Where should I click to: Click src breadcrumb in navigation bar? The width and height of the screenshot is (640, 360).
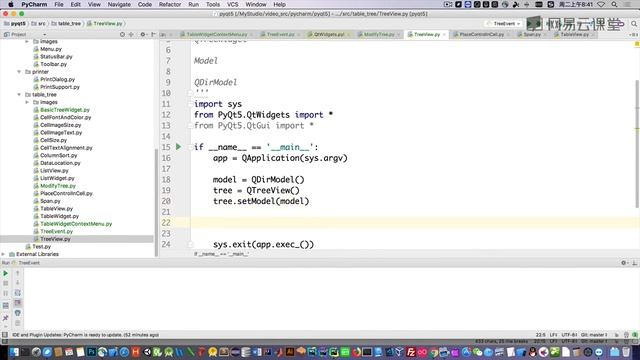pyautogui.click(x=38, y=24)
